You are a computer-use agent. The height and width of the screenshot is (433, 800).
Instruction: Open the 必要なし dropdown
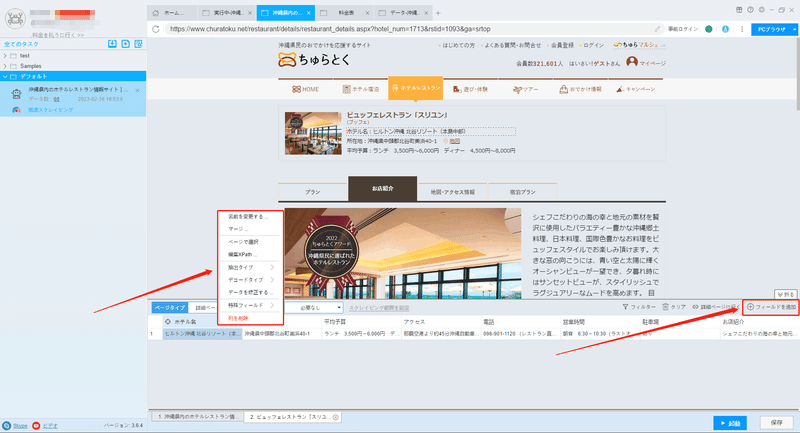(x=313, y=308)
